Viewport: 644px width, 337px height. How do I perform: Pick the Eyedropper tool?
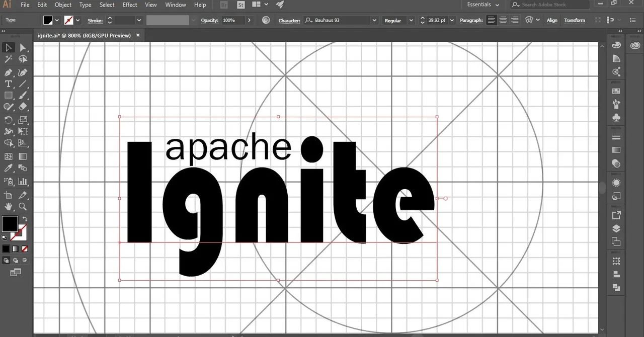(9, 168)
